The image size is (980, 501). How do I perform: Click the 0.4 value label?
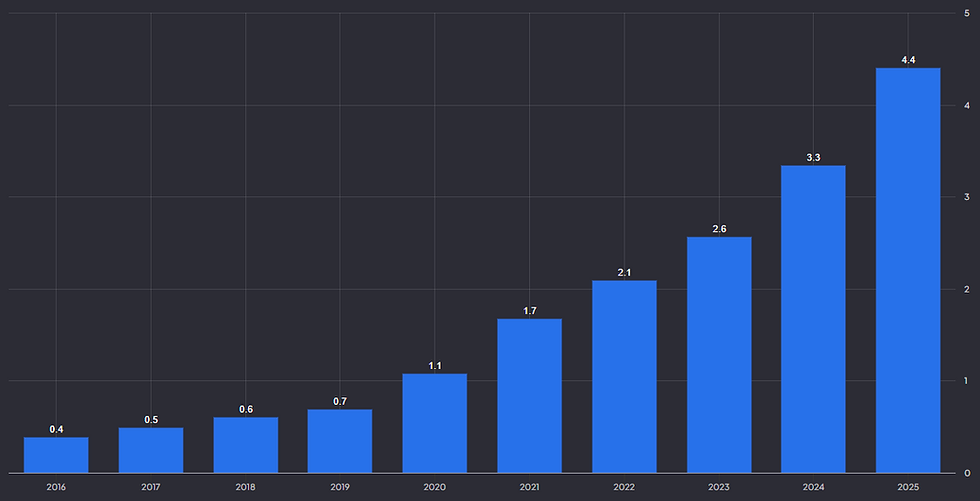click(x=57, y=430)
